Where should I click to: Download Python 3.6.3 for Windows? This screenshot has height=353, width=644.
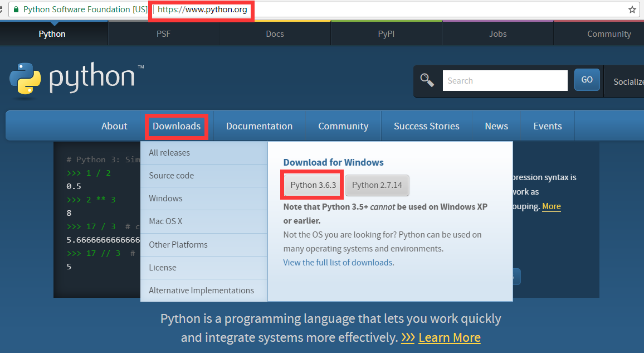point(311,184)
